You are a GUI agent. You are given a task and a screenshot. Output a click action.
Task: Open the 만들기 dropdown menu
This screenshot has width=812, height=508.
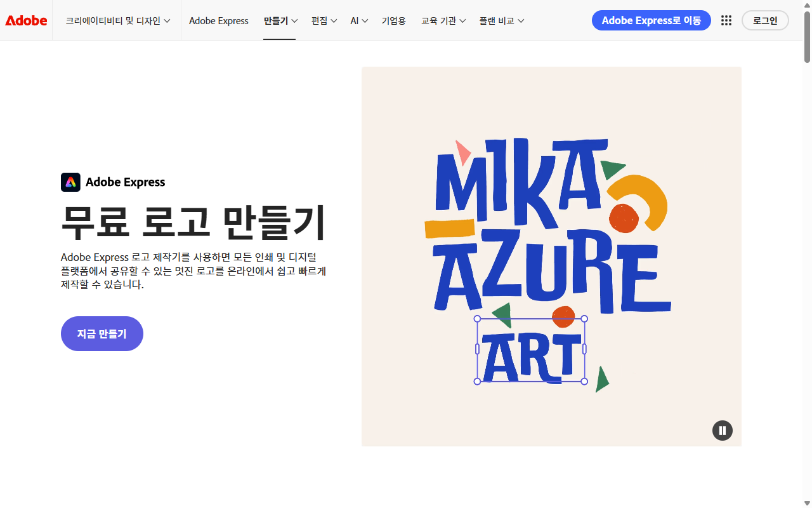point(279,20)
